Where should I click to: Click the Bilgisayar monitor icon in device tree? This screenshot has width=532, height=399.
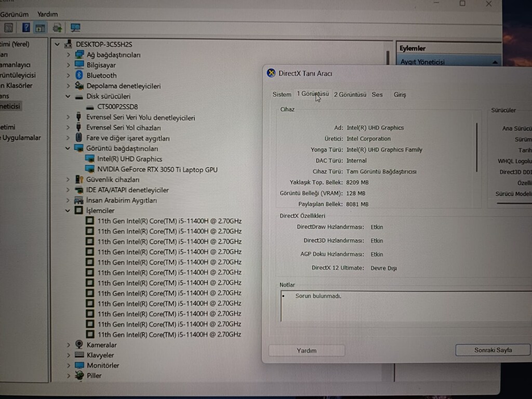(x=79, y=65)
